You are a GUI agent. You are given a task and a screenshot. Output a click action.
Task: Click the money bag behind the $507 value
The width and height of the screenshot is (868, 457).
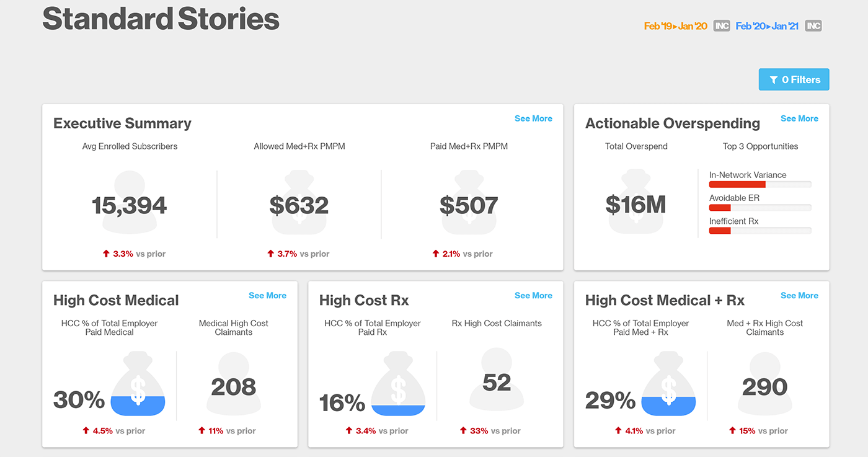pyautogui.click(x=469, y=203)
